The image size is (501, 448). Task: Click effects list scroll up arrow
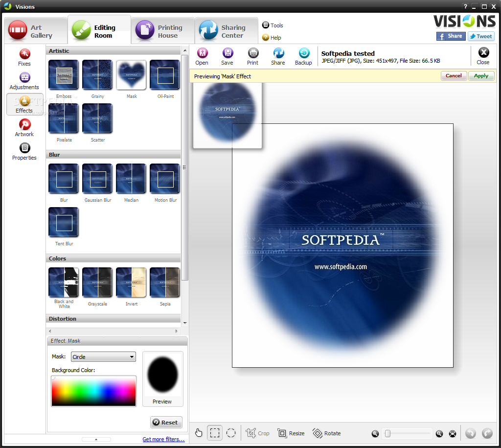click(x=185, y=50)
